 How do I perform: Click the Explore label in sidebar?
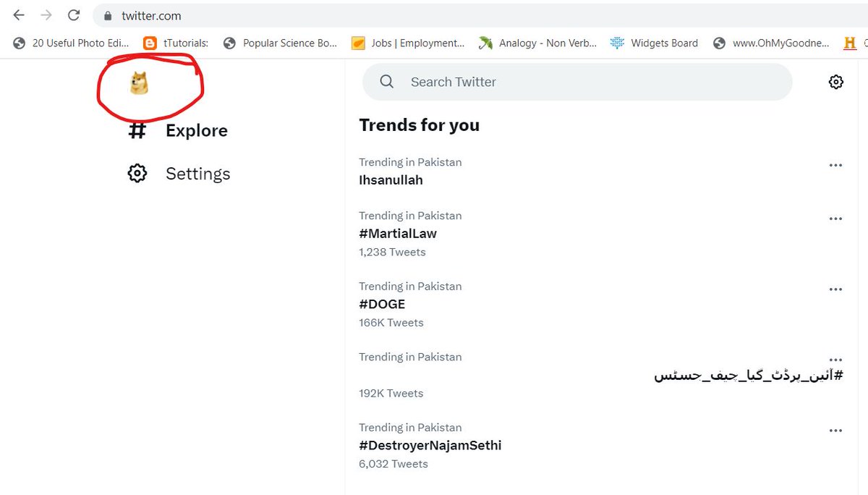pyautogui.click(x=197, y=130)
